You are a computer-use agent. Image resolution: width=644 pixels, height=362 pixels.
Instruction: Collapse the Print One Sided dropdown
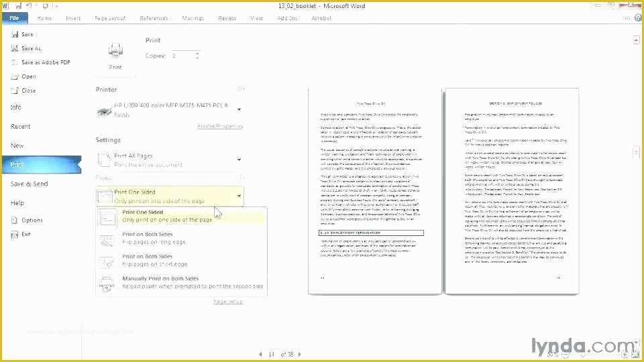tap(169, 196)
